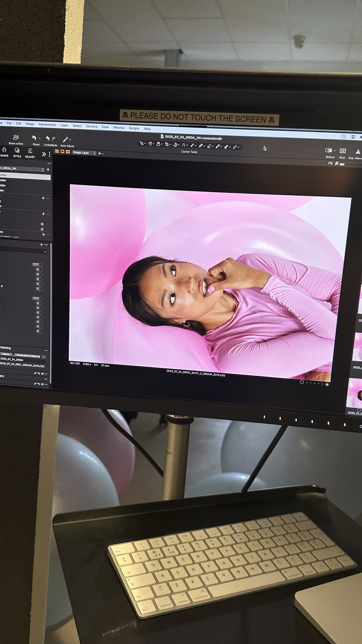The width and height of the screenshot is (362, 644).
Task: Open the Layer menu
Action: (x=64, y=125)
